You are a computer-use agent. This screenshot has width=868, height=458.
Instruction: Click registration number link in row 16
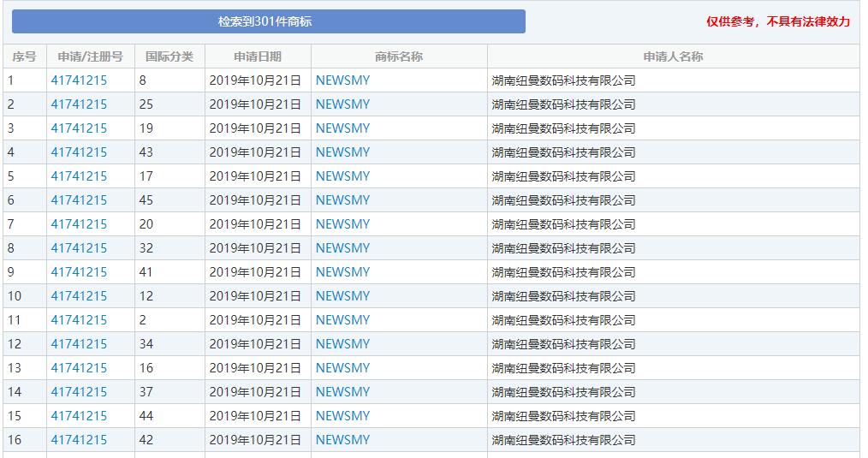pyautogui.click(x=79, y=440)
